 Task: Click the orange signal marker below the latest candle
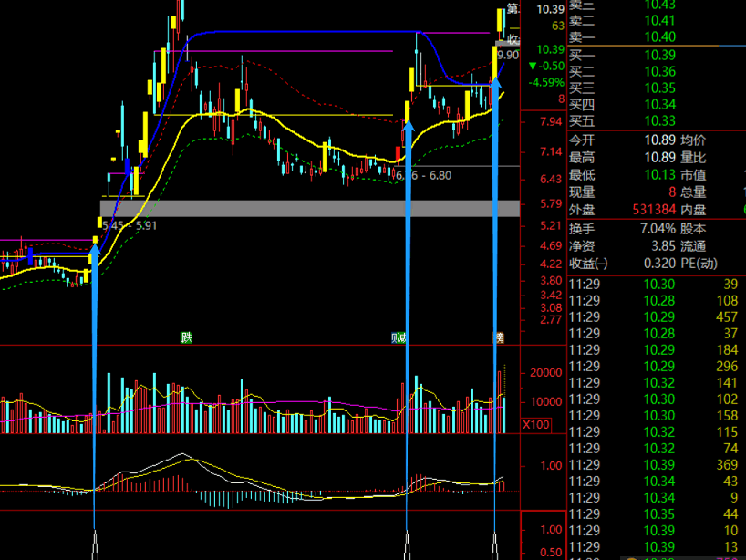point(499,337)
